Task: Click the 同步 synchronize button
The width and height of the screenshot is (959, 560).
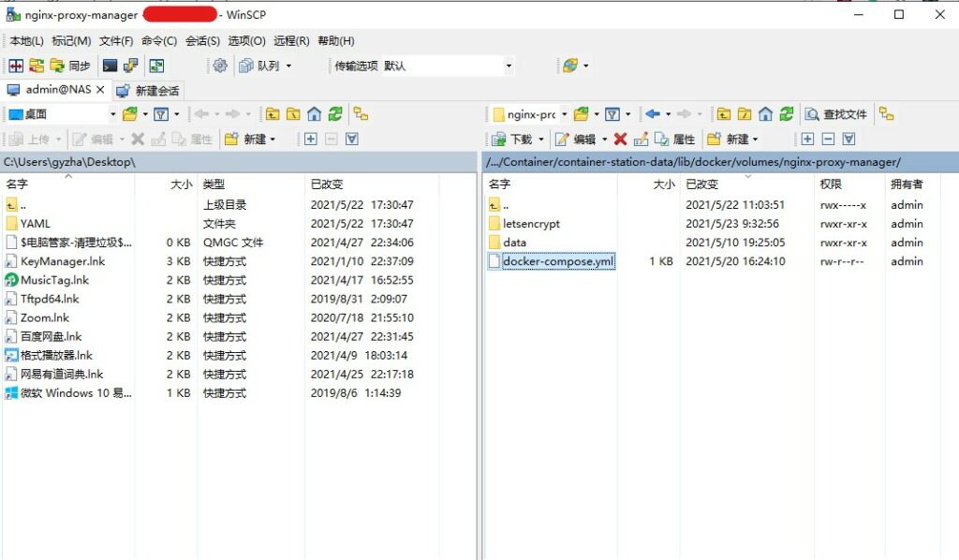Action: click(70, 66)
